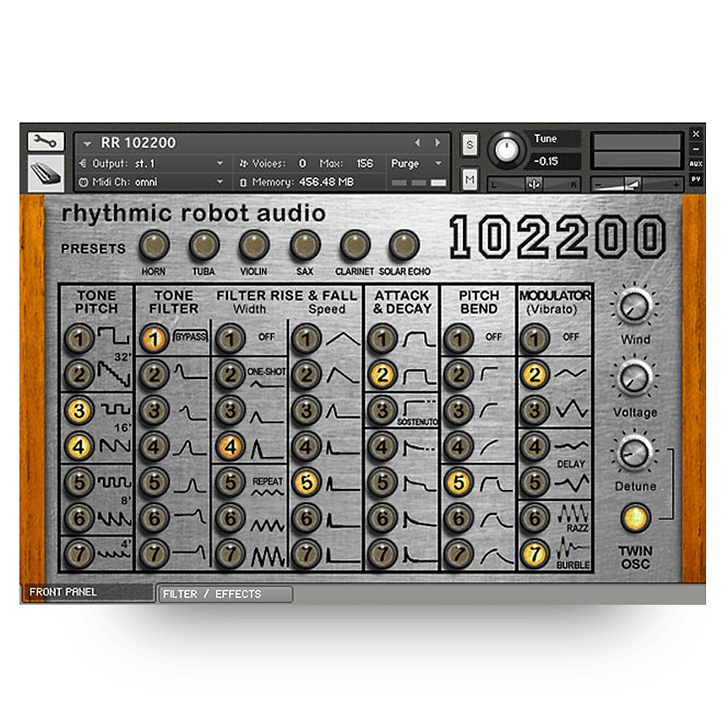Viewport: 728px width, 728px height.
Task: Click the Tune knob
Action: (x=506, y=149)
